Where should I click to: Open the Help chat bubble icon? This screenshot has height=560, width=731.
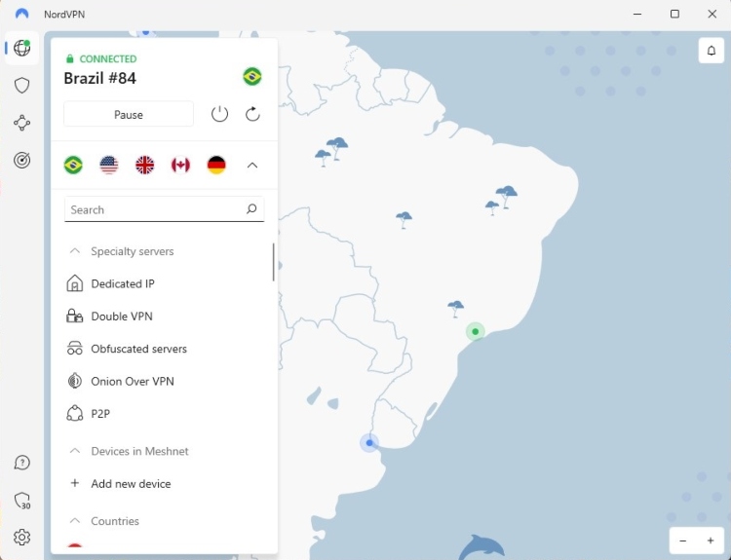click(x=21, y=463)
